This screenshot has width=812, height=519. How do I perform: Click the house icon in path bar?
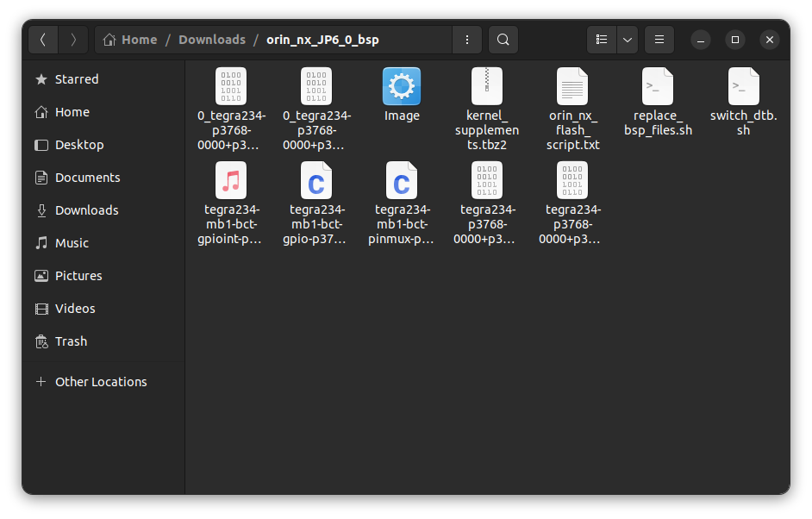click(x=109, y=40)
